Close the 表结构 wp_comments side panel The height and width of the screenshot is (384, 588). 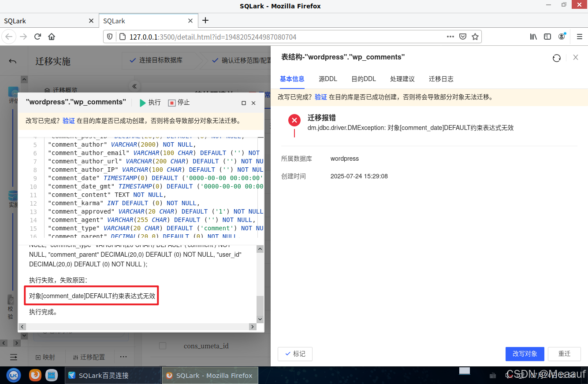coord(576,57)
